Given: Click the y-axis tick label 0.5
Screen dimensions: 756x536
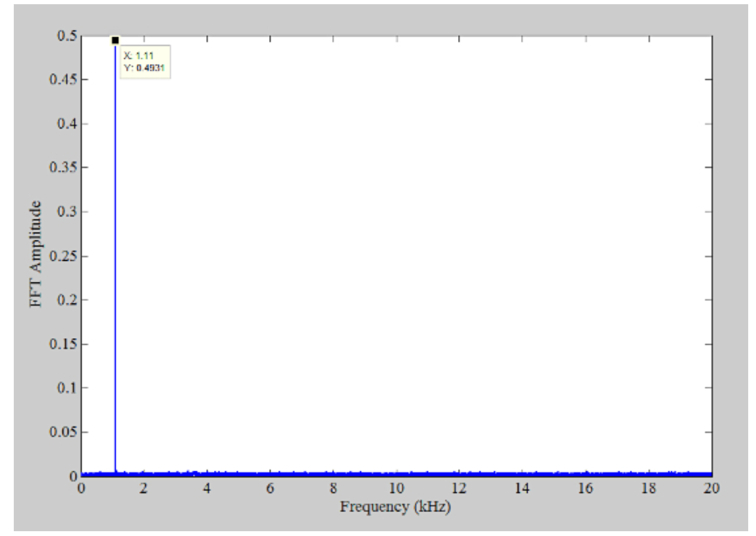Looking at the screenshot, I should 66,36.
